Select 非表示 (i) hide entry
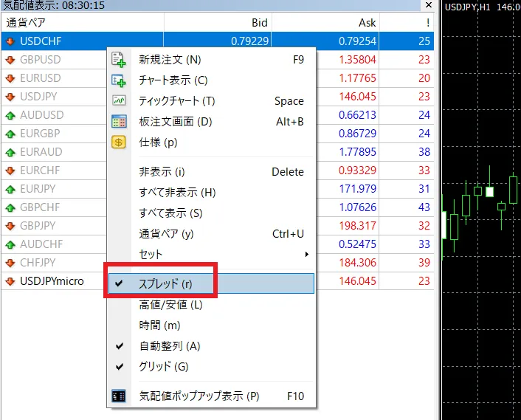The width and height of the screenshot is (521, 420). [x=211, y=172]
